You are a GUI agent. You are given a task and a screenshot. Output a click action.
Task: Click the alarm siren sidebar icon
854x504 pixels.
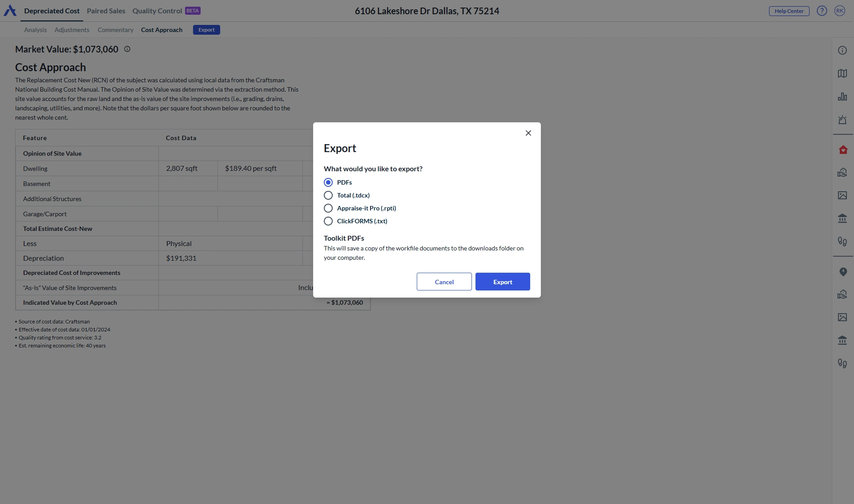click(842, 120)
